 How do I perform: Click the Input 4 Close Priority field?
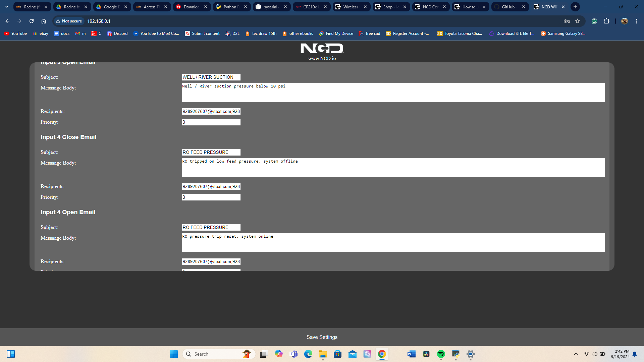tap(211, 197)
